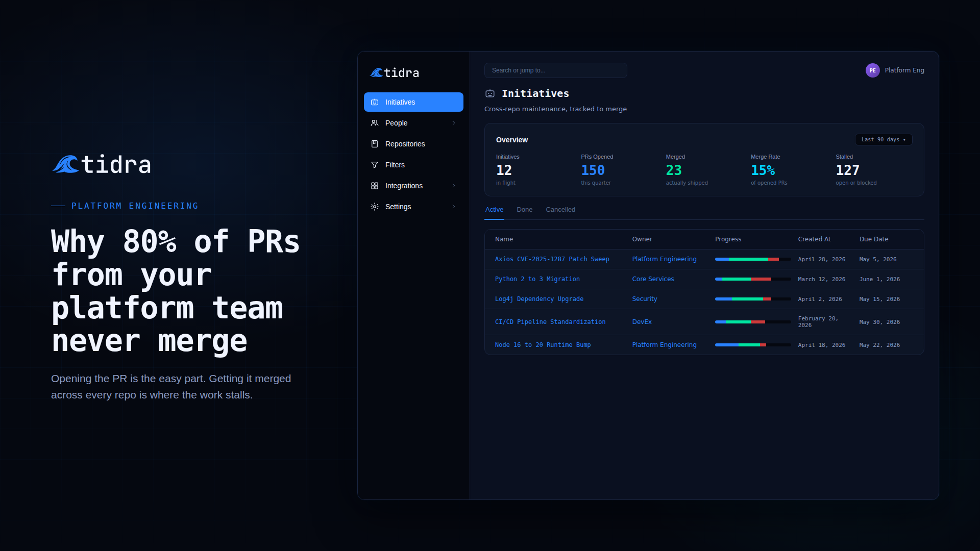Screen dimensions: 980x551
Task: Expand the Integrations submenu chevron
Action: tap(453, 186)
